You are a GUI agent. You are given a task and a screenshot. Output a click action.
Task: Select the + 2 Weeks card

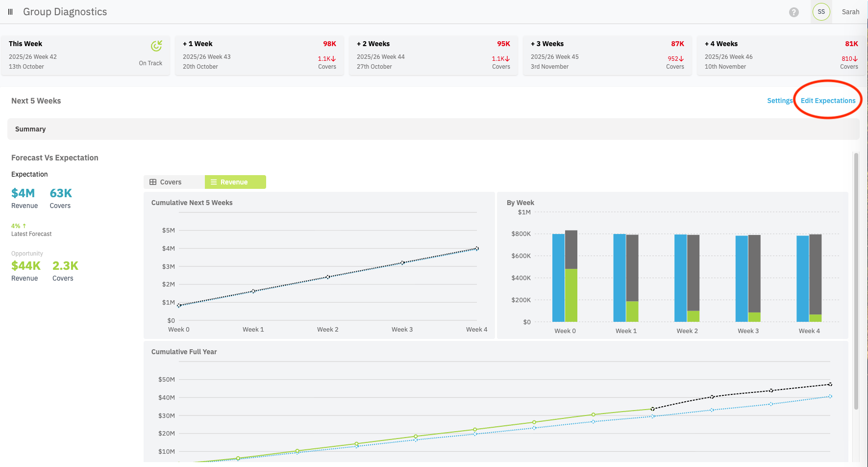(433, 55)
